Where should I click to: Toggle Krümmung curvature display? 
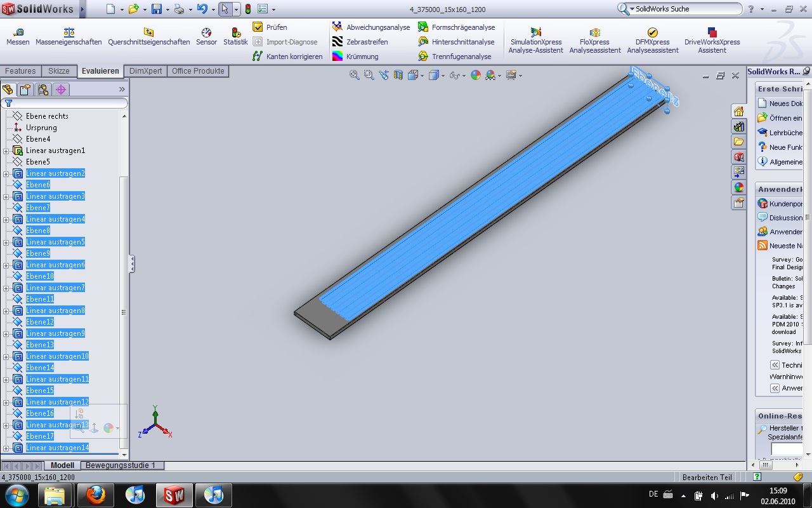click(355, 57)
